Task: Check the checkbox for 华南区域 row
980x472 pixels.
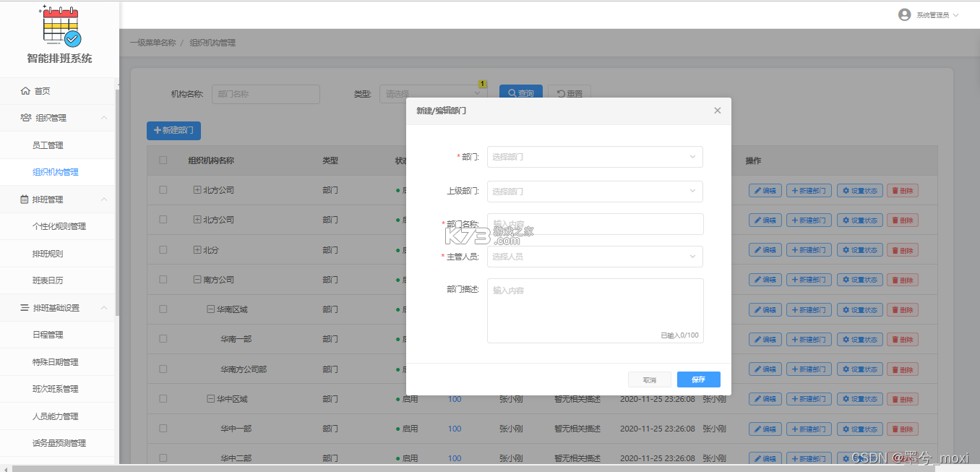Action: (163, 309)
